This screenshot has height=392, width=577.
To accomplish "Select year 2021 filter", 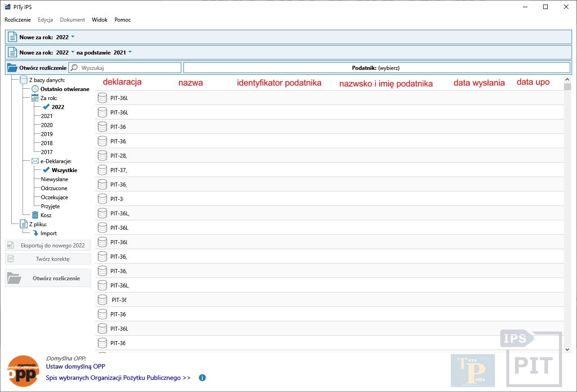I will tap(47, 116).
